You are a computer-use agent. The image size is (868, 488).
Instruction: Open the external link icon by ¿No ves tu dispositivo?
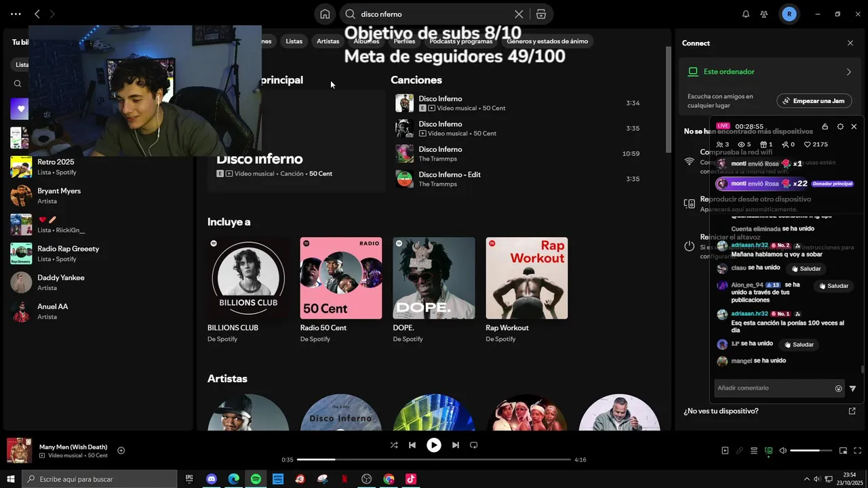(852, 411)
